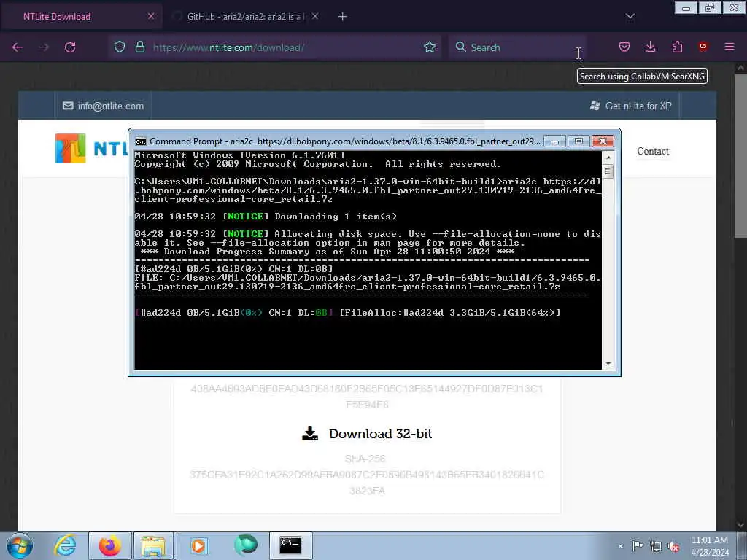Go back using Firefox back arrow
This screenshot has width=747, height=560.
18,47
